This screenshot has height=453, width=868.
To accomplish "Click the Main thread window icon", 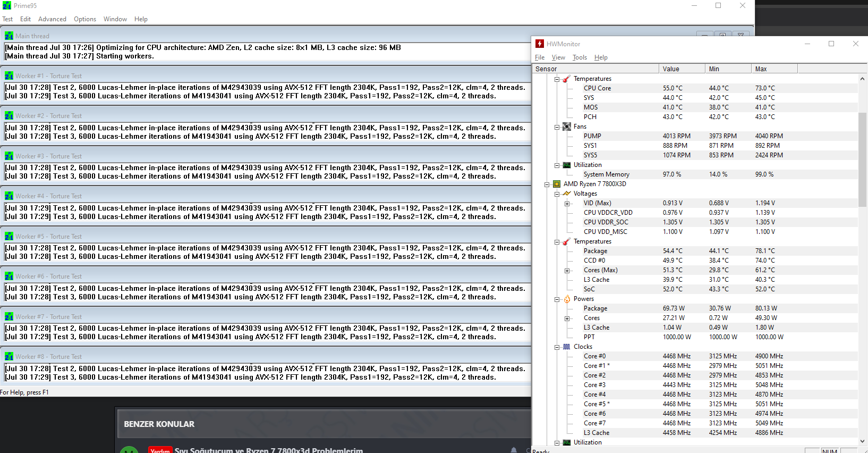I will click(x=9, y=36).
